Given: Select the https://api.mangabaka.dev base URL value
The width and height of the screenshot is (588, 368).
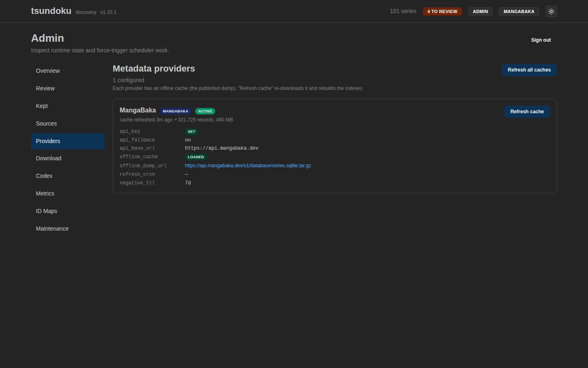Looking at the screenshot, I should 222,148.
